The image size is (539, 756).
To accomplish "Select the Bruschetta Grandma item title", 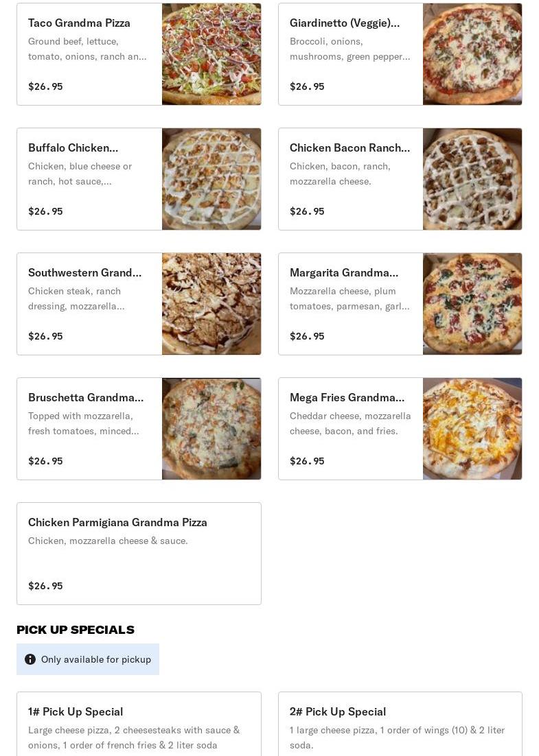I will (x=86, y=397).
